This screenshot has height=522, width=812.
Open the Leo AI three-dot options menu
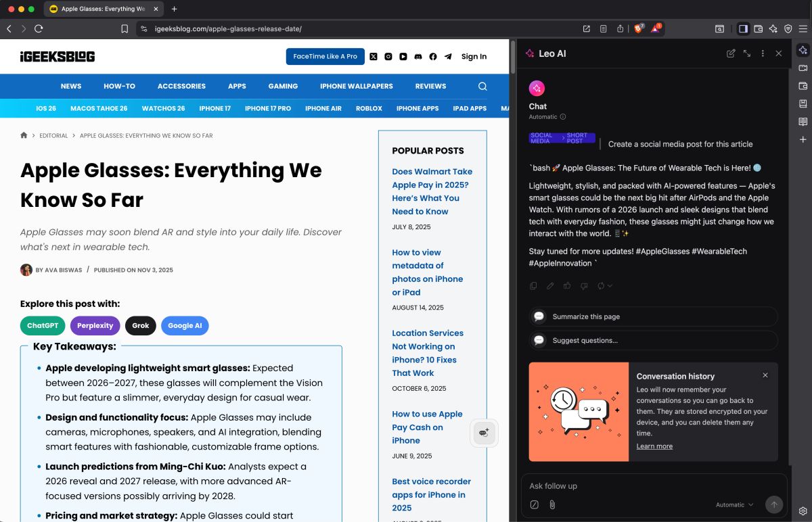coord(762,53)
